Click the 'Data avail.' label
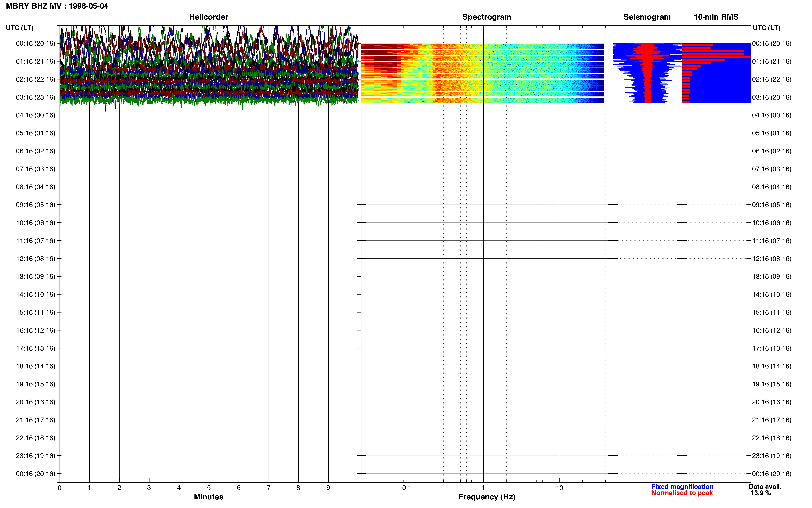Image resolution: width=812 pixels, height=508 pixels. coord(765,486)
